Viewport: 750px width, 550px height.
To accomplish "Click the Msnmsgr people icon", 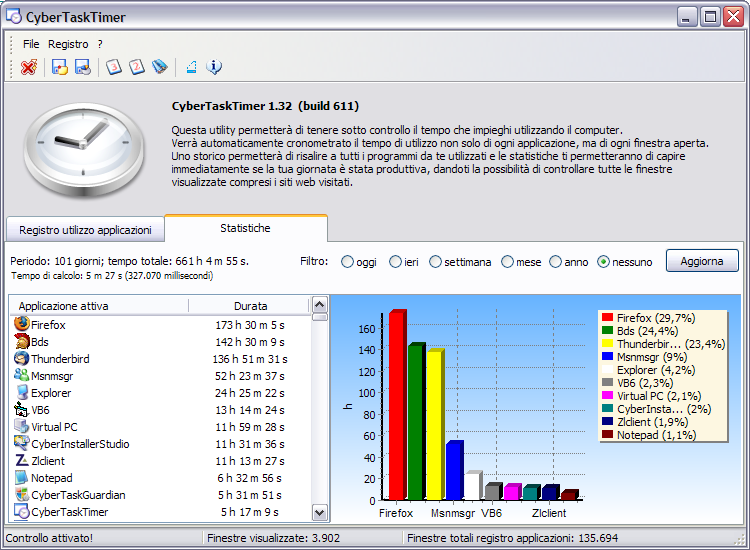I will [22, 375].
